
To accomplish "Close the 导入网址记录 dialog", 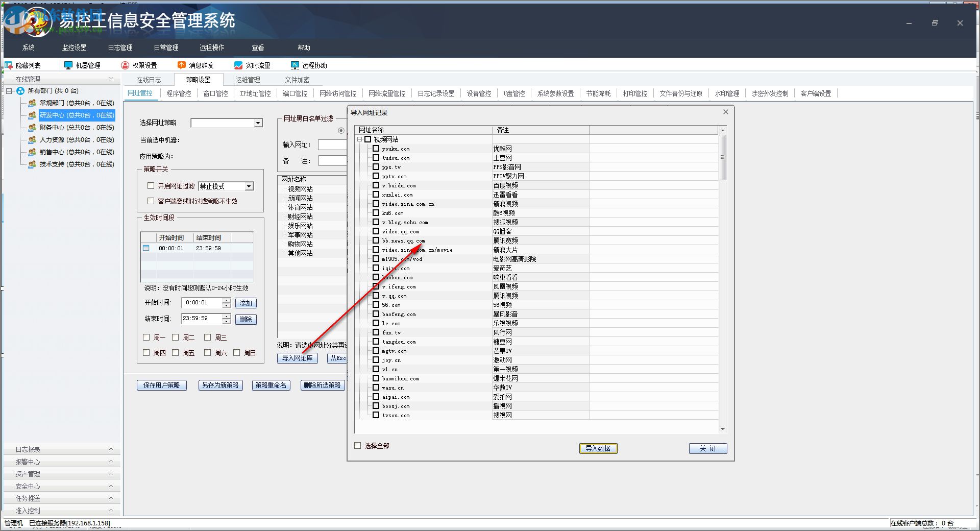I will pos(726,112).
